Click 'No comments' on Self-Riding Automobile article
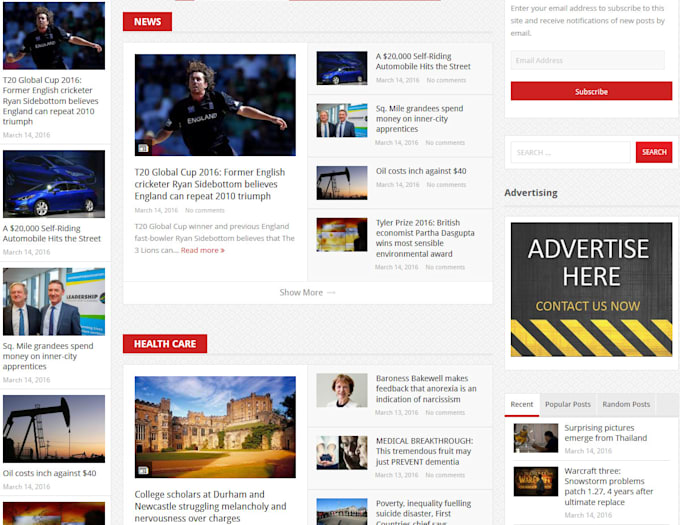The height and width of the screenshot is (525, 680). pos(446,80)
